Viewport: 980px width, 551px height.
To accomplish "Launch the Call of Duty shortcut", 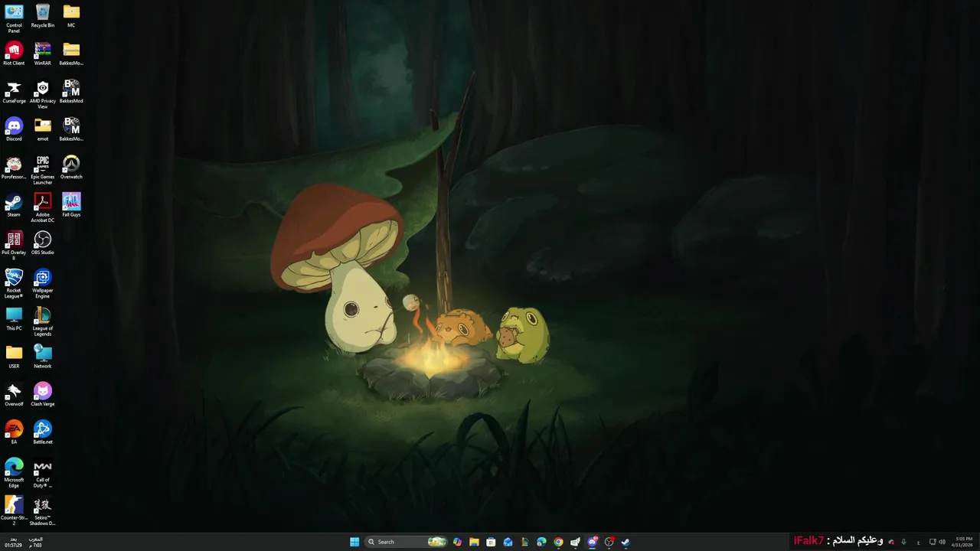I will pyautogui.click(x=43, y=473).
